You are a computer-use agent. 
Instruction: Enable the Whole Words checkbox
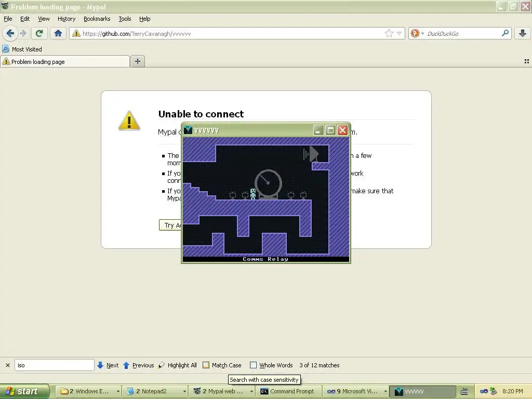tap(253, 365)
